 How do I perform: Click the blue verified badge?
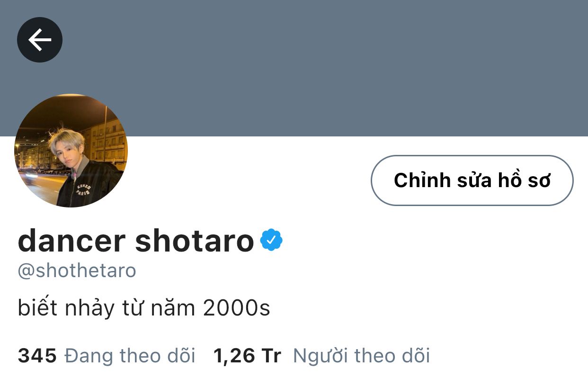(271, 240)
